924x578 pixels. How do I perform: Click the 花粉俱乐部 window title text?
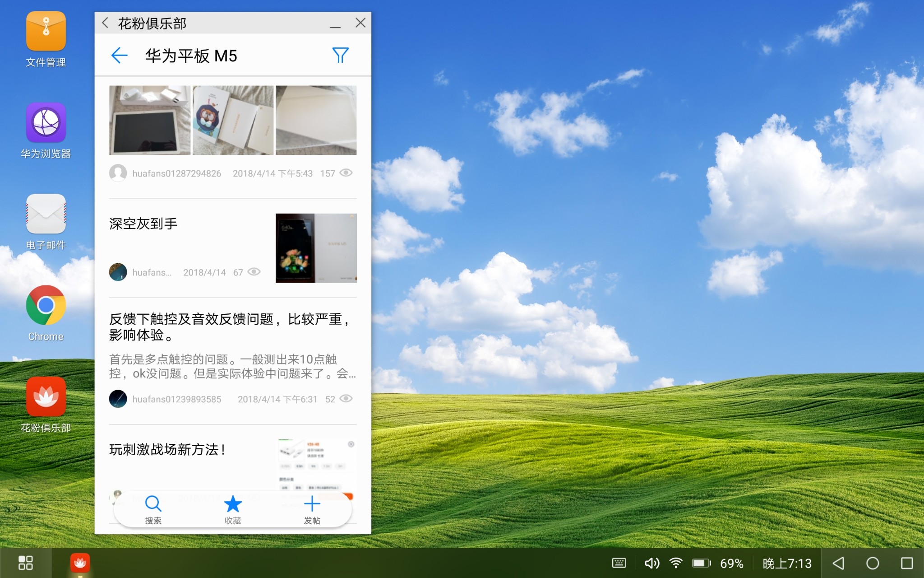click(x=152, y=23)
